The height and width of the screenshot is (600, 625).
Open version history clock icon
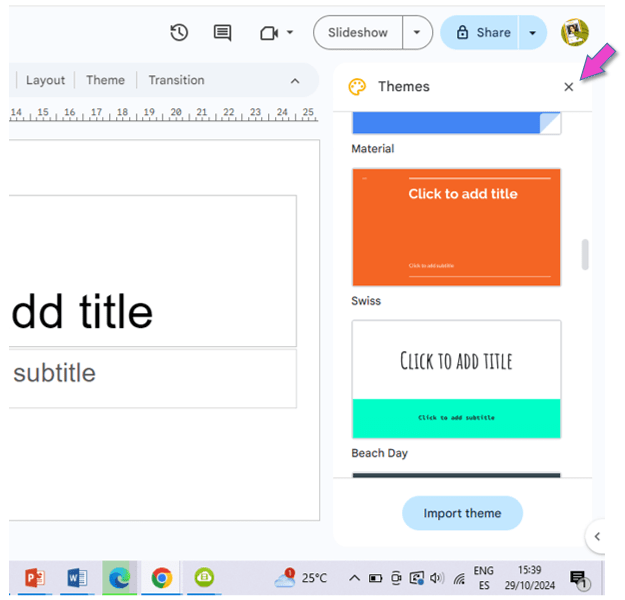coord(179,32)
